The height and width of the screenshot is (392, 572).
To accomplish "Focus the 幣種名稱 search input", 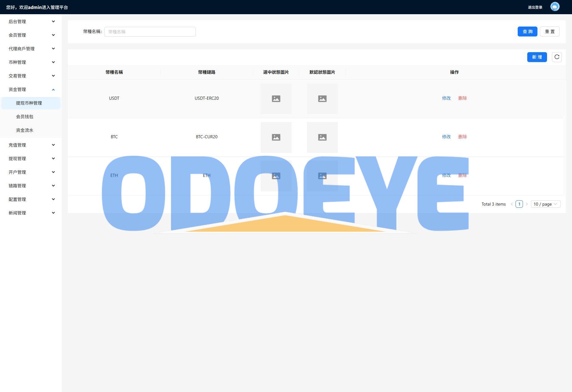I will [x=150, y=32].
